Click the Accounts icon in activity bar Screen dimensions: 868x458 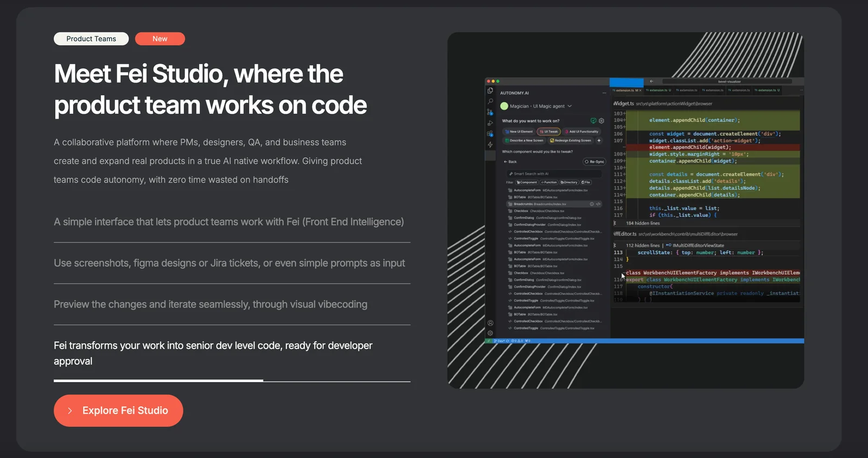coord(490,323)
